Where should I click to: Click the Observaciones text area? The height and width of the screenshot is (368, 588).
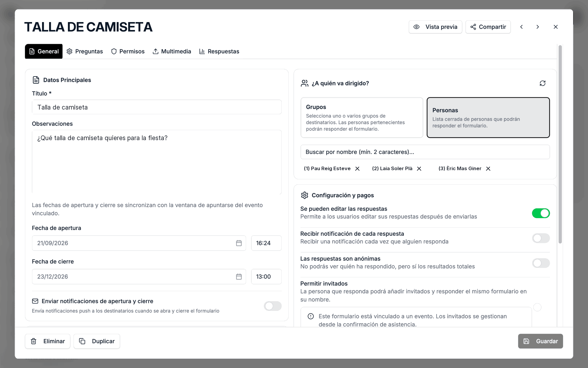pyautogui.click(x=157, y=162)
